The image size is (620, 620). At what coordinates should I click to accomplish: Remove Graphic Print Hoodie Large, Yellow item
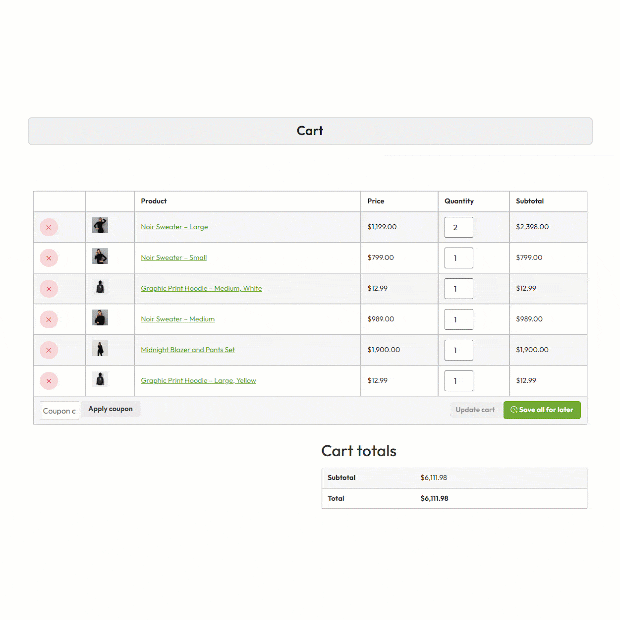[x=49, y=381]
